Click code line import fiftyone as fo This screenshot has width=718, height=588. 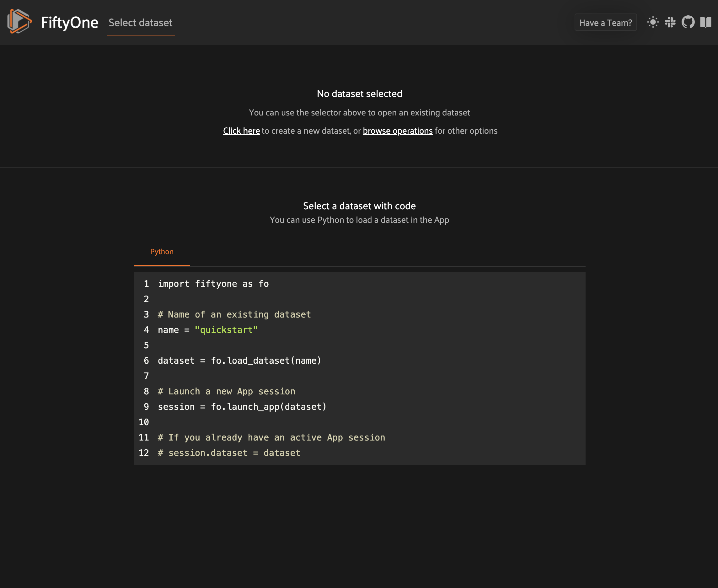click(213, 284)
